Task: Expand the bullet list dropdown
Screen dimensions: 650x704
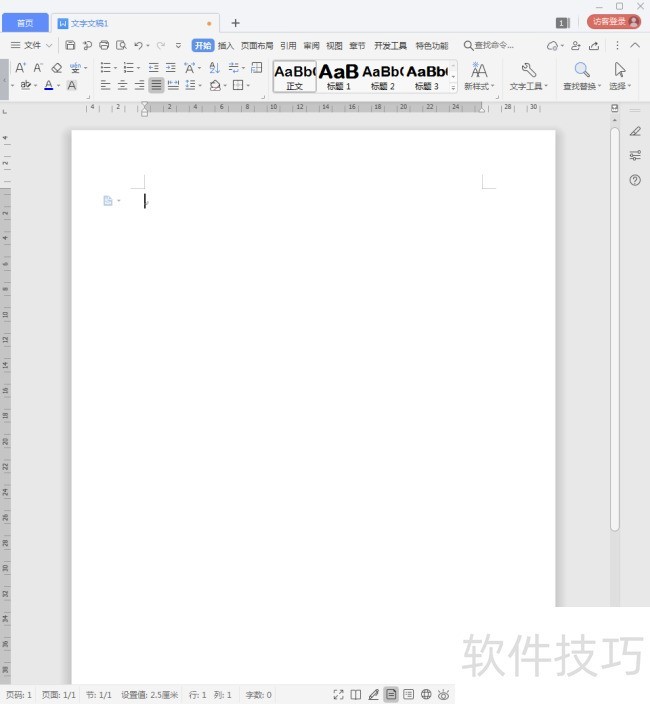Action: [x=115, y=68]
